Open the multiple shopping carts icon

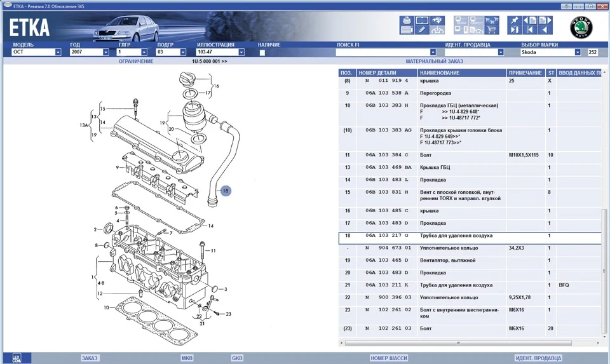point(492,20)
